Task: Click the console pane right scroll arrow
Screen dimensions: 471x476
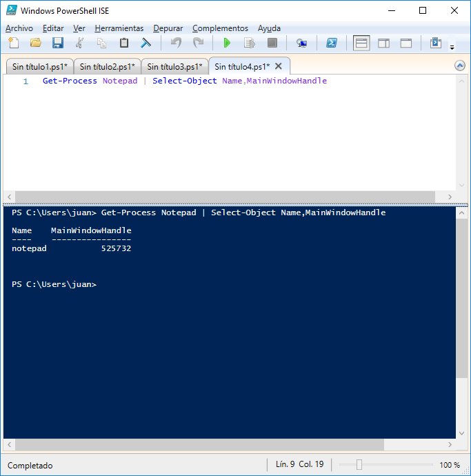Action: pos(450,445)
